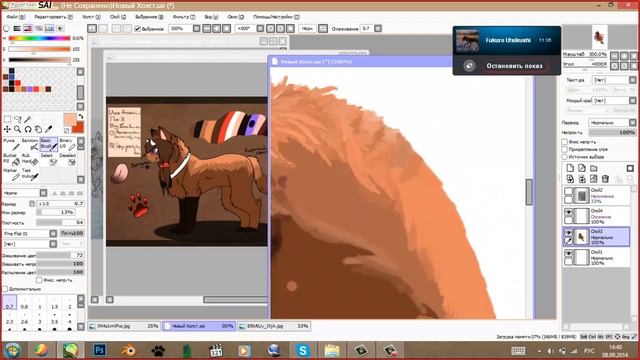The width and height of the screenshot is (640, 360).
Task: Click the canvas vertical scrollbar
Action: coord(529,192)
